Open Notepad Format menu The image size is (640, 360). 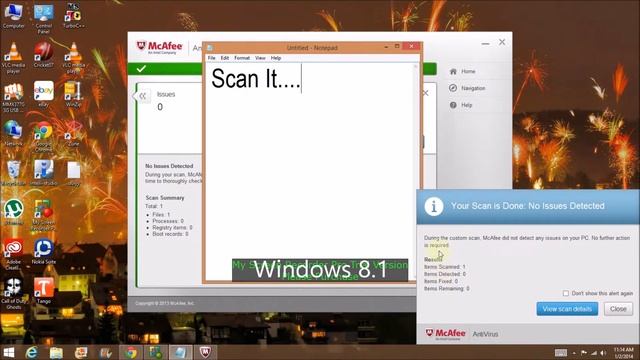242,58
